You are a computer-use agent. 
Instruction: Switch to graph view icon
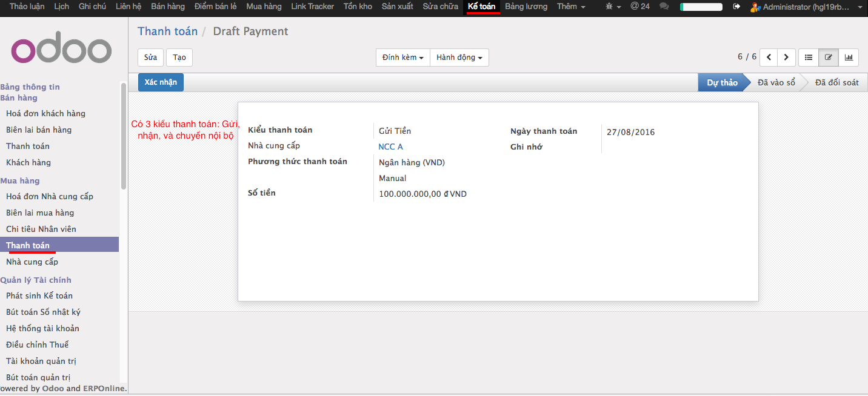point(849,57)
